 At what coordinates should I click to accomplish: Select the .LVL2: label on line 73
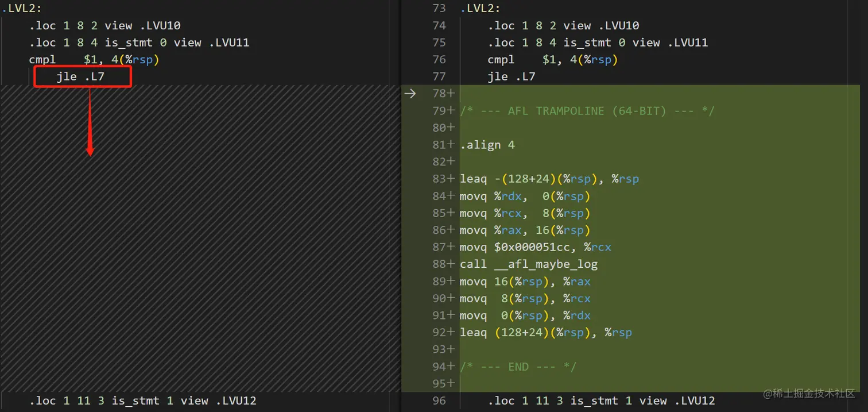[480, 8]
